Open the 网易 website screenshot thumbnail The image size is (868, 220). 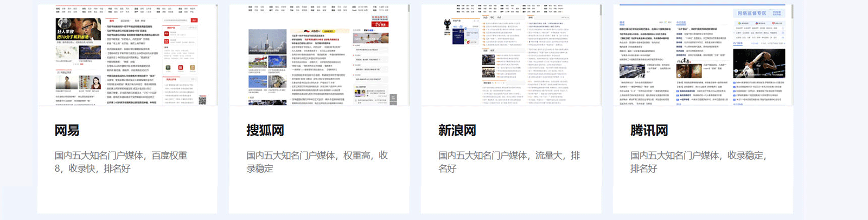[127, 55]
